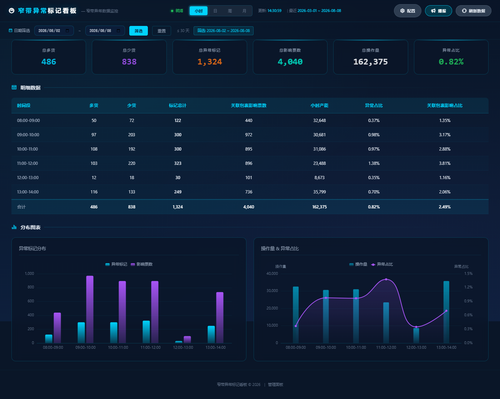Select the green 0.82% summary card
The height and width of the screenshot is (399, 500).
[451, 57]
